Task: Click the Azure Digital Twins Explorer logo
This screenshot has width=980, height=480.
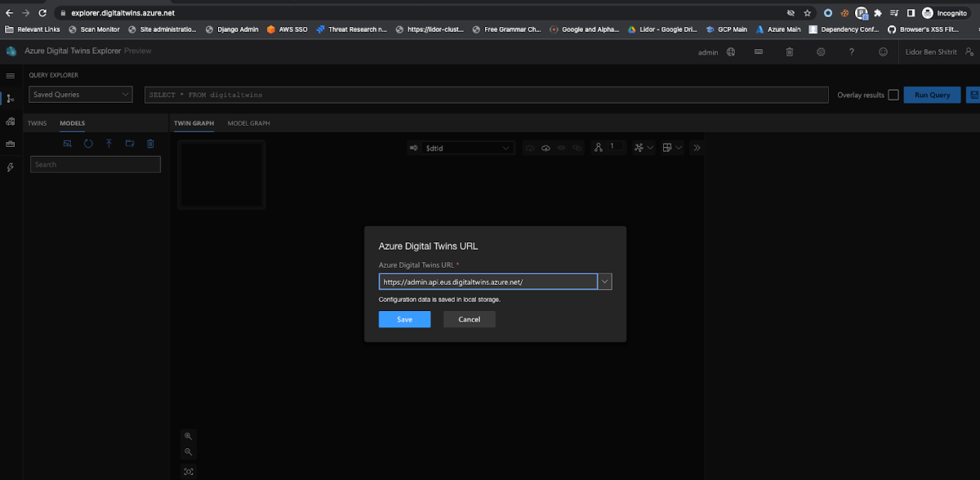Action: pyautogui.click(x=11, y=51)
